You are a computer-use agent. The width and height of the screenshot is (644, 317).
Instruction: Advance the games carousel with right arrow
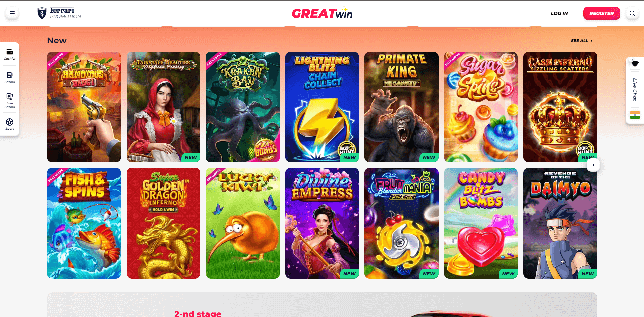[x=593, y=165]
